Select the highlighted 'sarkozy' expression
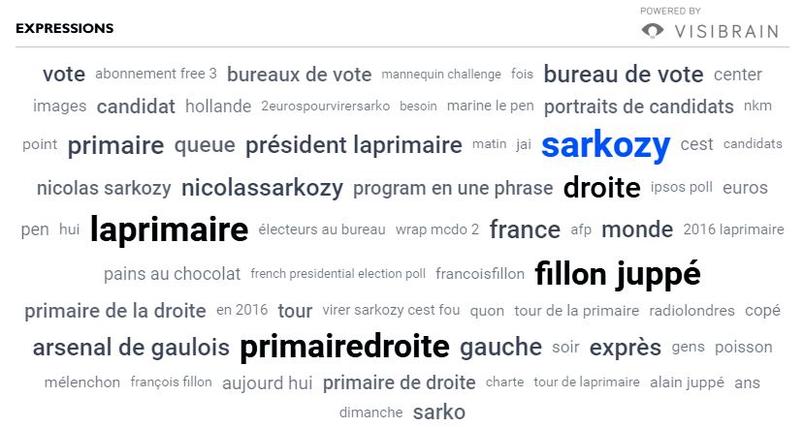Viewport: 804px width, 427px height. pos(605,146)
